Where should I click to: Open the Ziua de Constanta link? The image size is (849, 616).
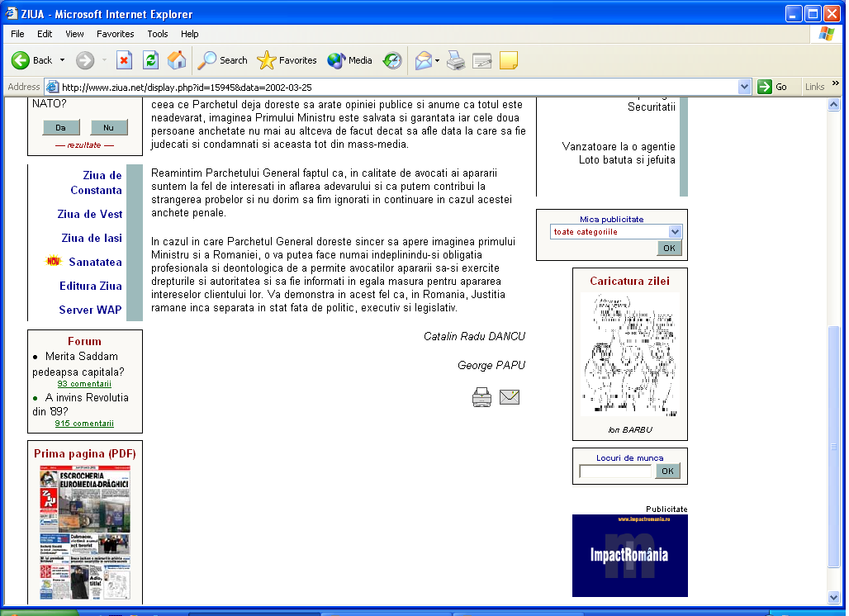tap(96, 182)
